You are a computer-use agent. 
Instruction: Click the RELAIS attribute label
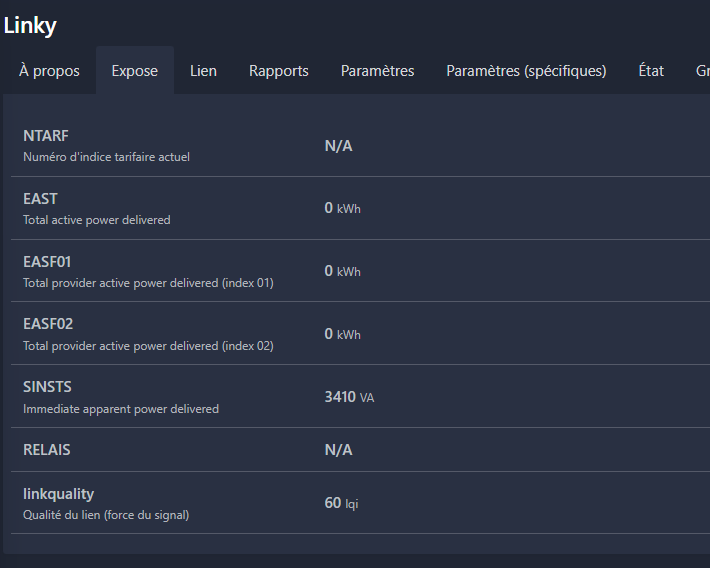pyautogui.click(x=47, y=450)
